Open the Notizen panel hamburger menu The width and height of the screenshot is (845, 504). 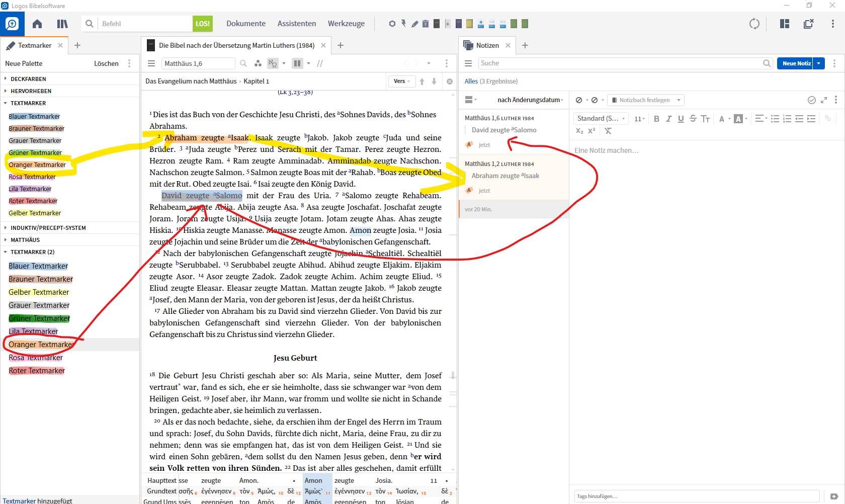468,63
